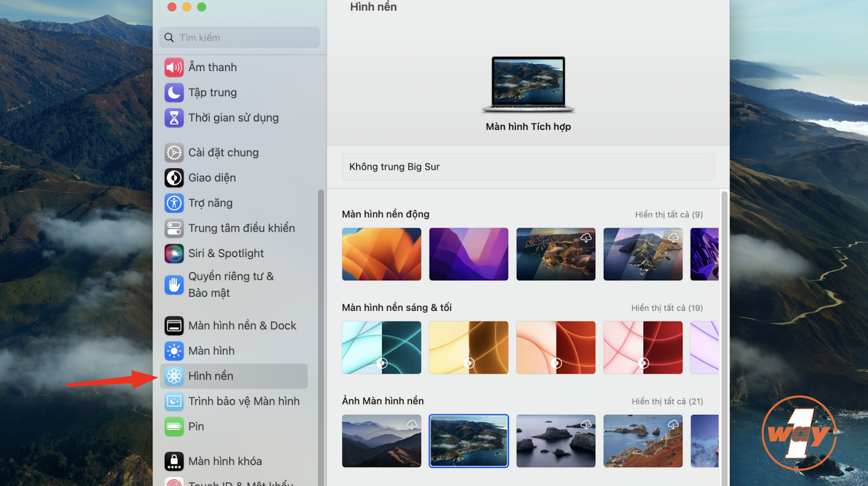Select the grey sea rocks wallpaper picture

tap(556, 441)
